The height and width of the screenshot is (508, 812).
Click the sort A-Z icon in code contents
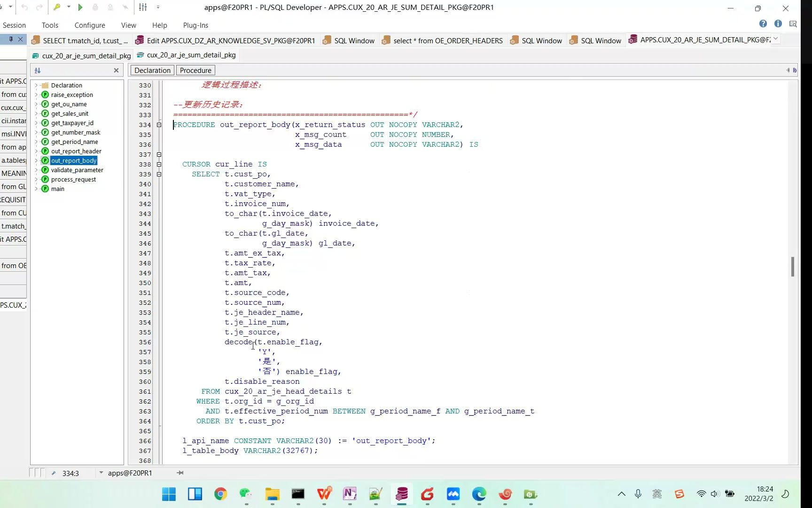38,70
